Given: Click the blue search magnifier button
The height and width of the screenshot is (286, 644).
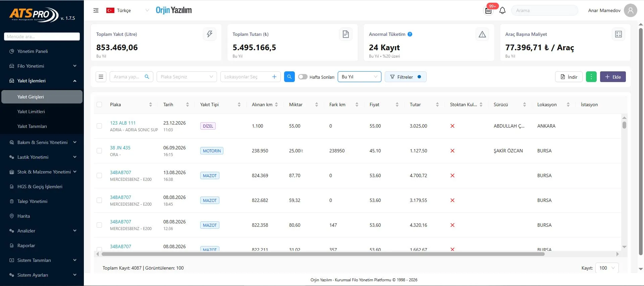Looking at the screenshot, I should [x=289, y=77].
